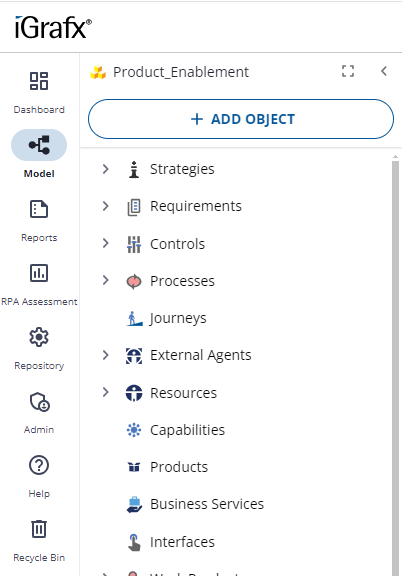Open the Help question mark icon
402x576 pixels.
click(39, 465)
